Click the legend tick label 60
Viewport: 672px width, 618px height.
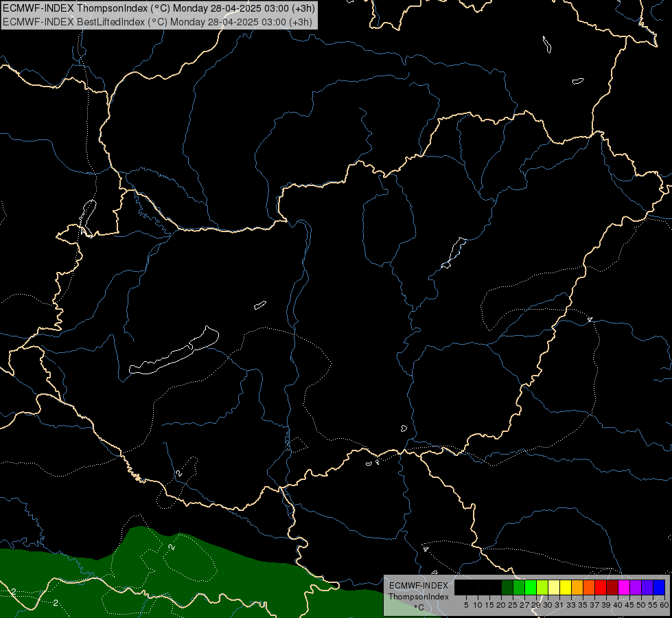coord(664,605)
